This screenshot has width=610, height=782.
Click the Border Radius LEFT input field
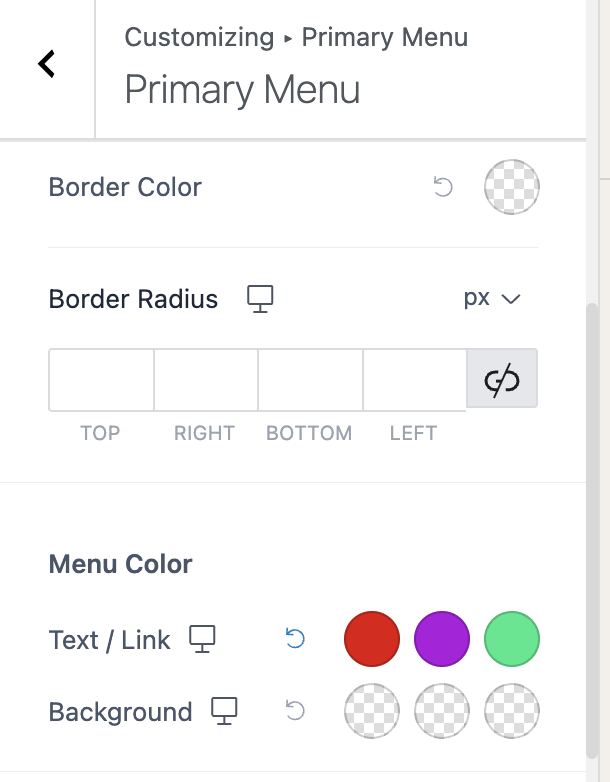click(414, 379)
